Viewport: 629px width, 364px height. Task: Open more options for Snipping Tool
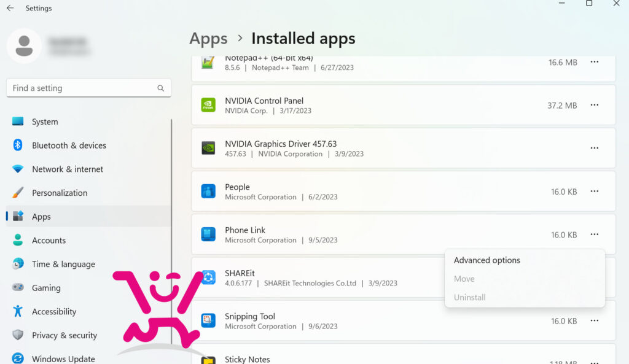594,320
